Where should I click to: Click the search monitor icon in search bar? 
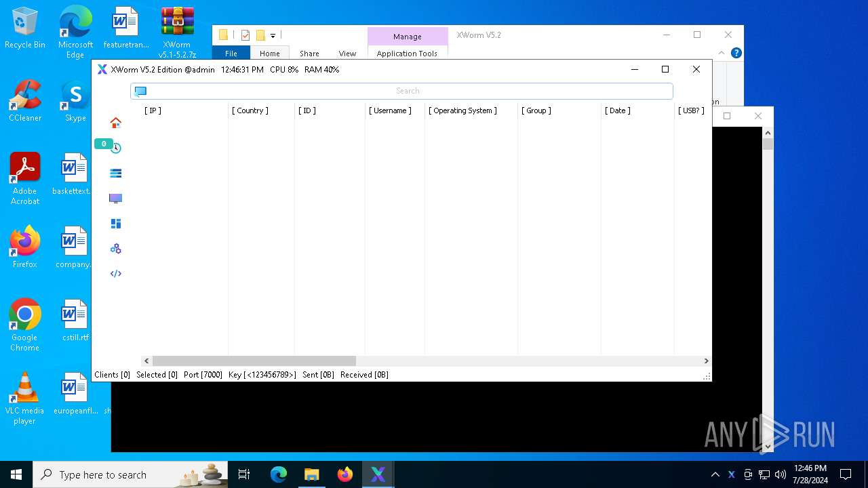point(140,91)
